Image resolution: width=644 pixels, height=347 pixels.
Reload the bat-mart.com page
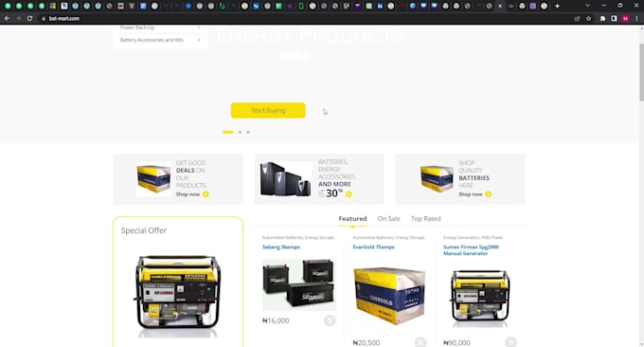point(29,19)
